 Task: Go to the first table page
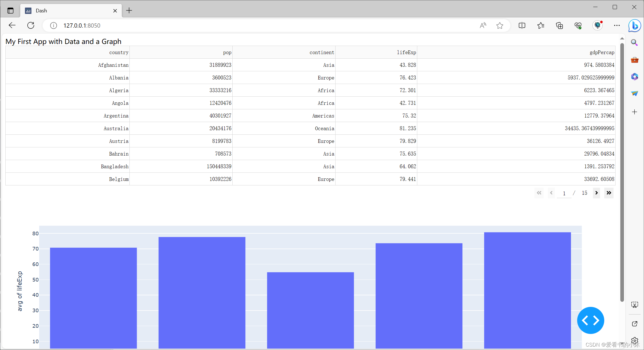(539, 193)
